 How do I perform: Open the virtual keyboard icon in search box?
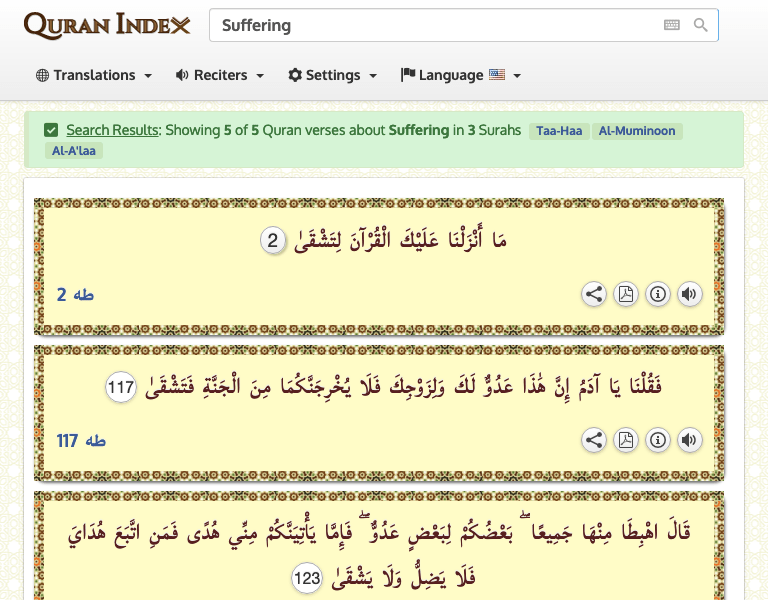pyautogui.click(x=672, y=25)
